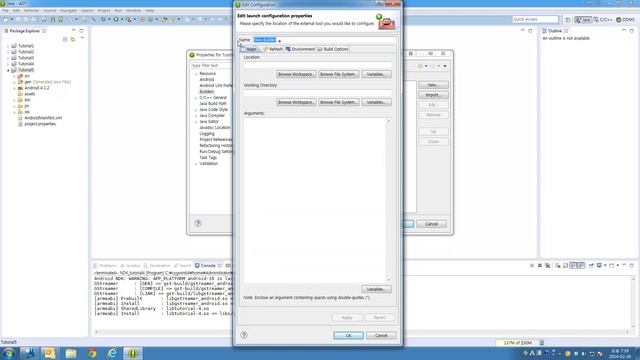Select Java Build Path in Properties tree
The width and height of the screenshot is (640, 360).
tap(213, 104)
